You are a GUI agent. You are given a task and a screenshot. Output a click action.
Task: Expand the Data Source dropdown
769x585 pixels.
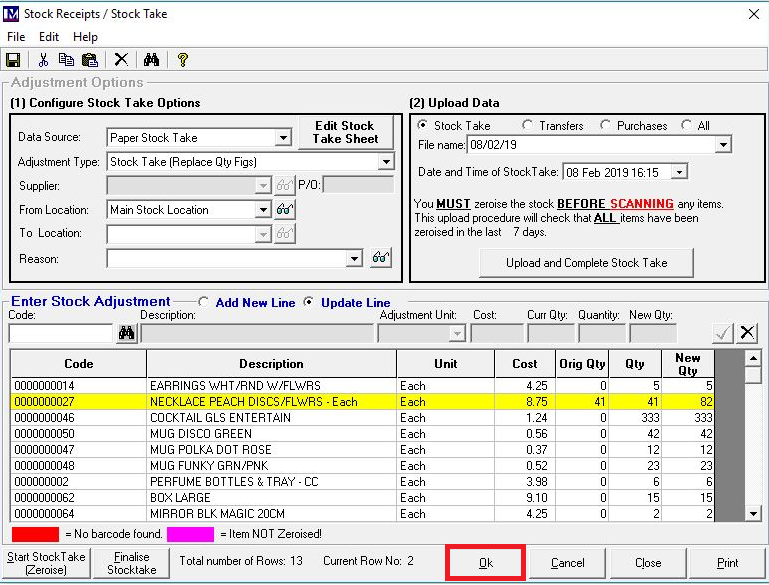(x=282, y=138)
